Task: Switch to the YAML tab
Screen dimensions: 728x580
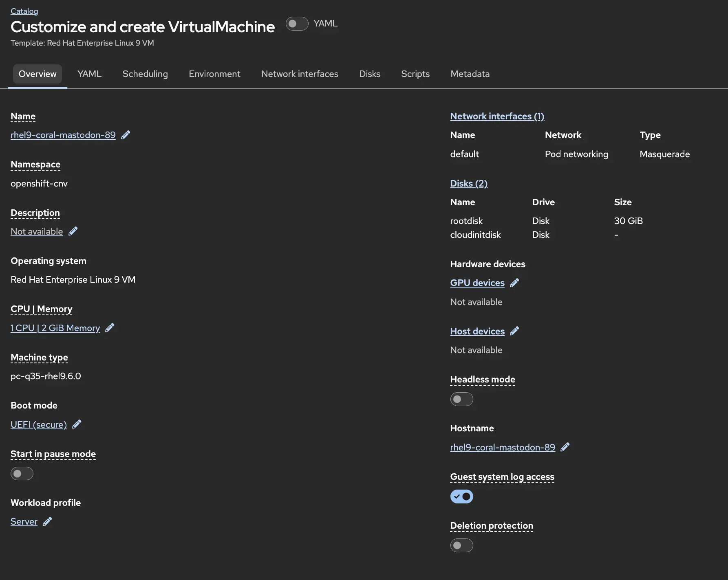Action: 89,74
